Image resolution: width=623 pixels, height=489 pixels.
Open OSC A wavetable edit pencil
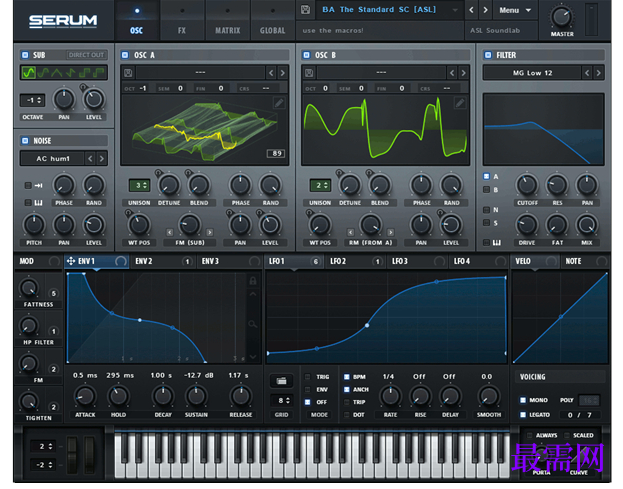point(279,103)
